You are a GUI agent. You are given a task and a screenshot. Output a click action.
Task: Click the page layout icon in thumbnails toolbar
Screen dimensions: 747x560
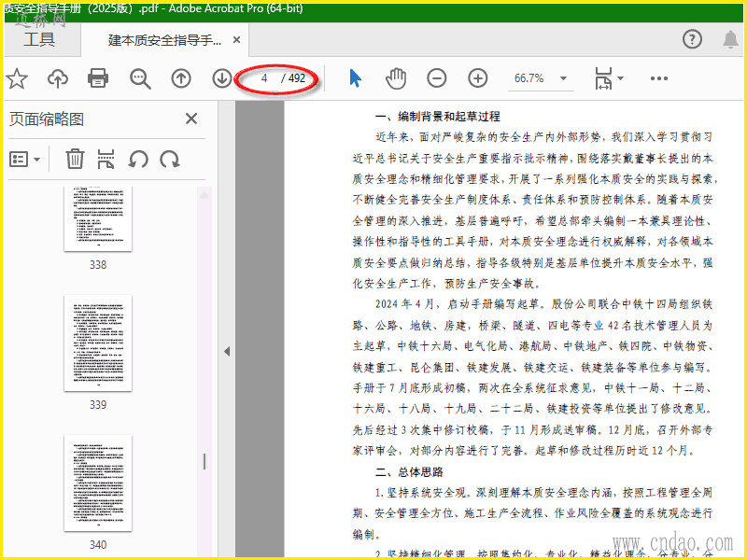(x=106, y=159)
